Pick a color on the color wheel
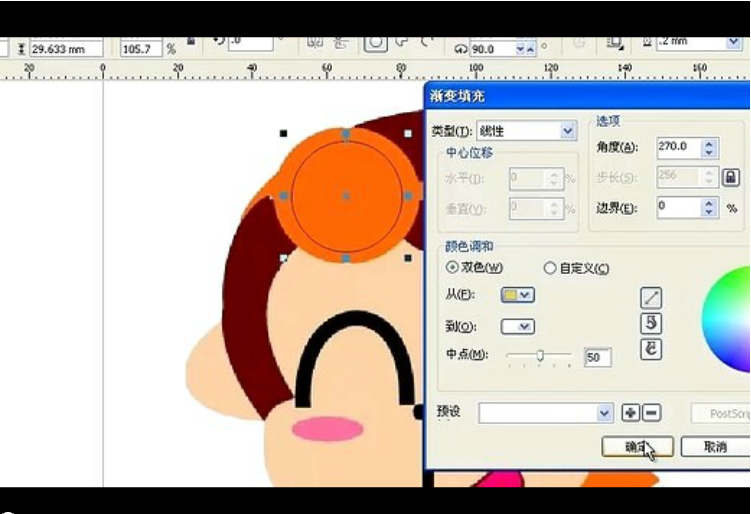Screen dimensions: 751x514 726,319
